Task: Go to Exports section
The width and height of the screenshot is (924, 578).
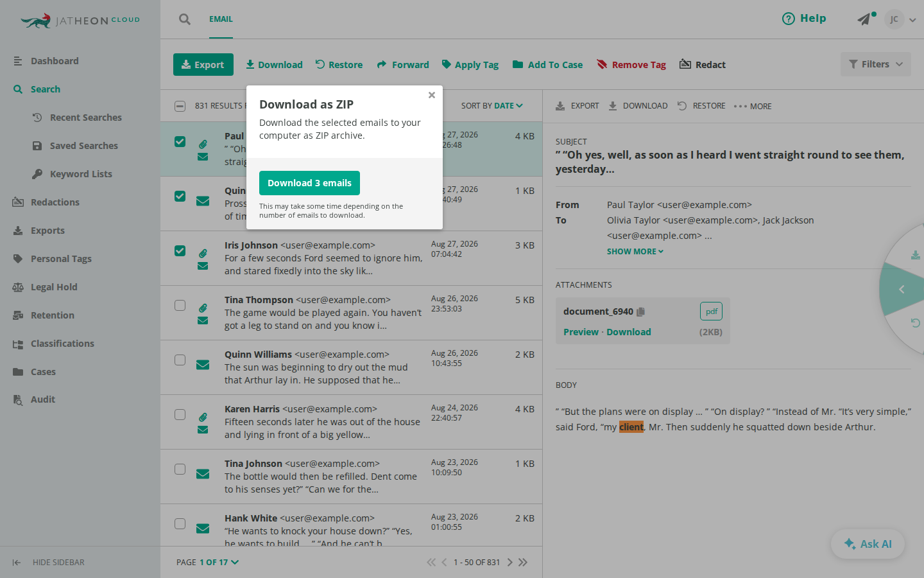Action: point(47,231)
